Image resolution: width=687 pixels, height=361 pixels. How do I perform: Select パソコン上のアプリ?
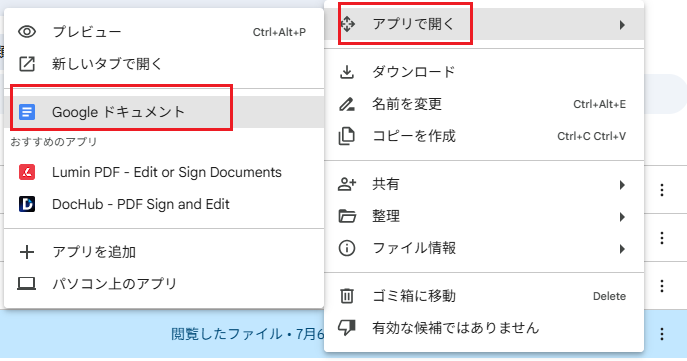(164, 284)
